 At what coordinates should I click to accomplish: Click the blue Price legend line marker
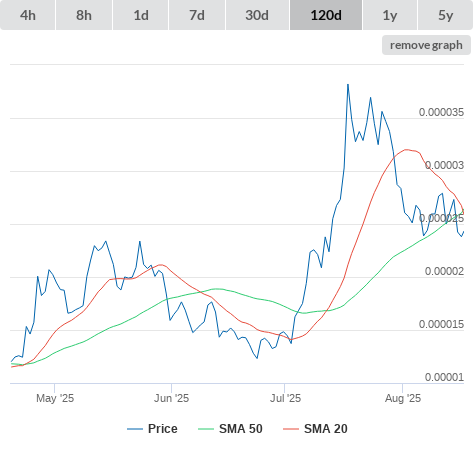coord(135,429)
